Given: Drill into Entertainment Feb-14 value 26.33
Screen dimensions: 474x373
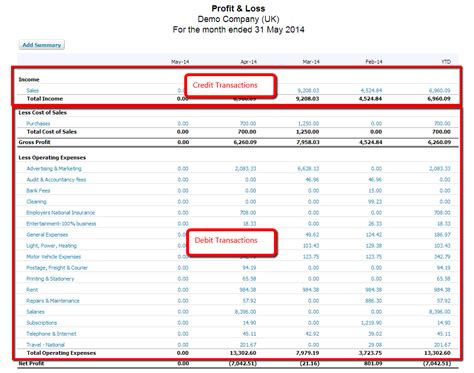Looking at the screenshot, I should pyautogui.click(x=375, y=224).
